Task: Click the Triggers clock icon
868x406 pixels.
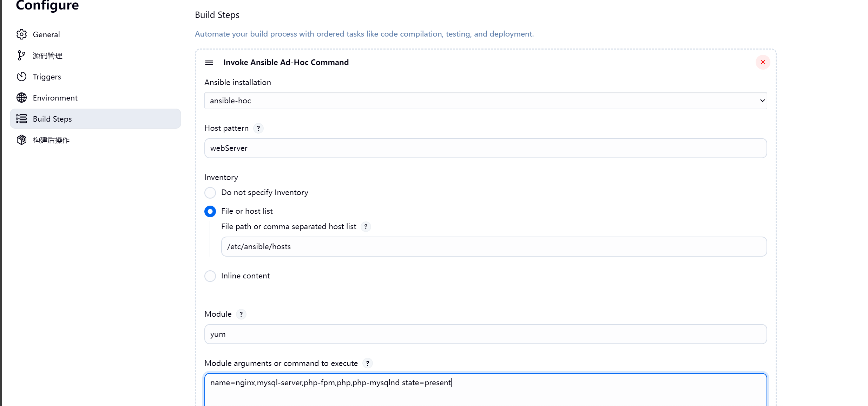Action: 21,77
